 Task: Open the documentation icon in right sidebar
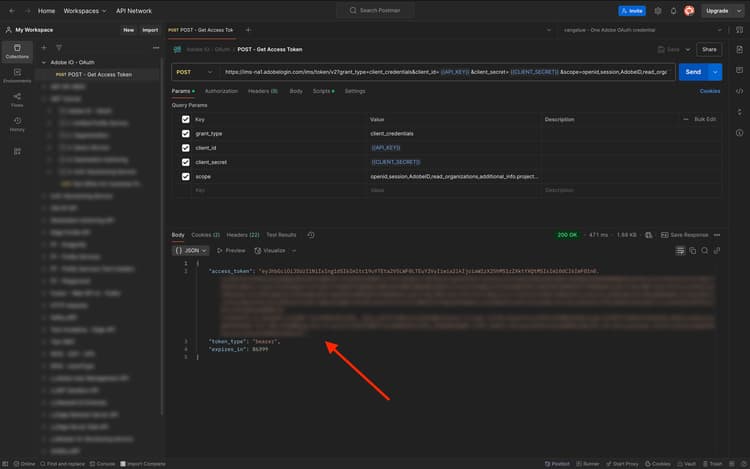tap(739, 49)
